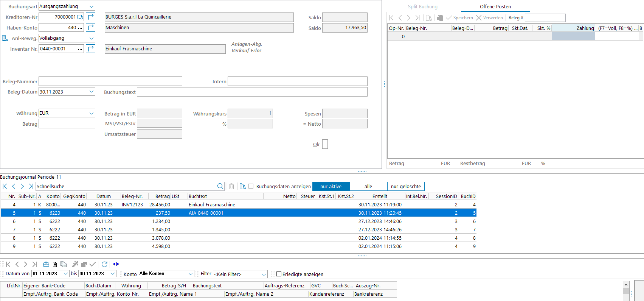644x301 pixels.
Task: Enable Buchungsdaten anzeigen checkbox
Action: pos(251,186)
